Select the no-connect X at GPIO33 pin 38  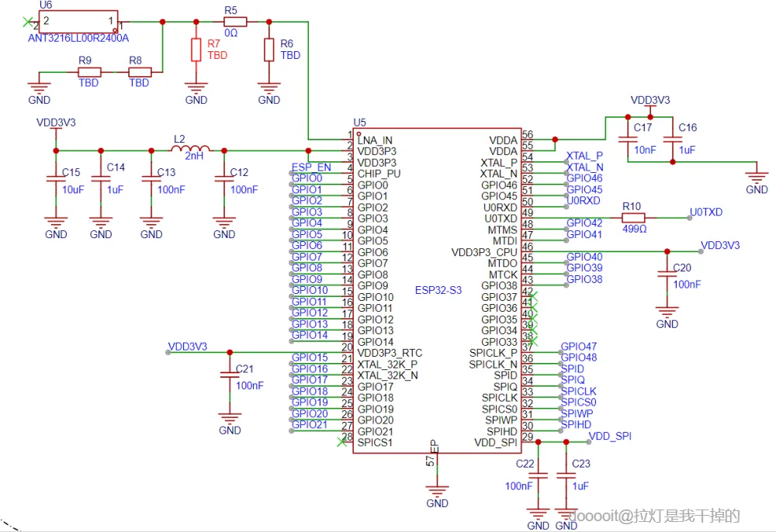point(532,341)
